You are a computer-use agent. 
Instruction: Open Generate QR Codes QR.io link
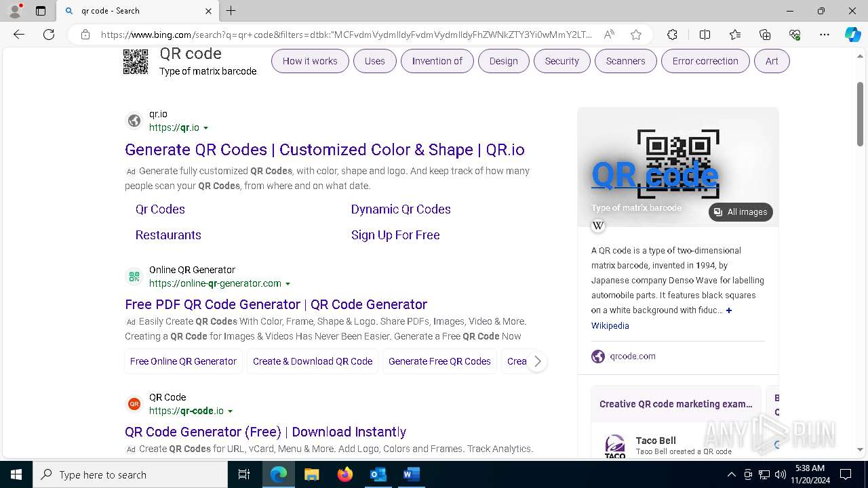pyautogui.click(x=325, y=150)
